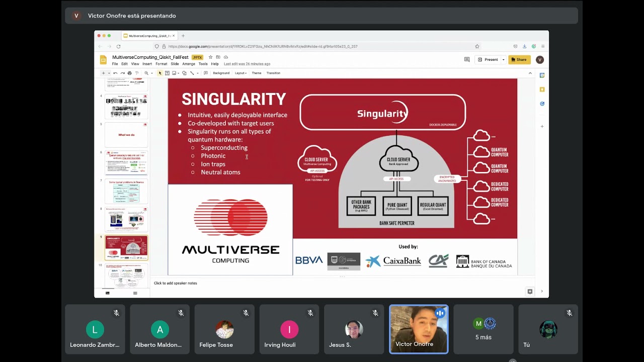The width and height of the screenshot is (644, 362).
Task: Open the Transition panel button
Action: tap(273, 73)
